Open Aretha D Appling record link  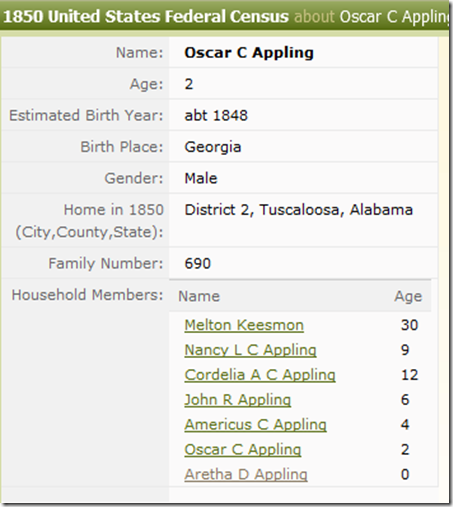click(x=246, y=474)
